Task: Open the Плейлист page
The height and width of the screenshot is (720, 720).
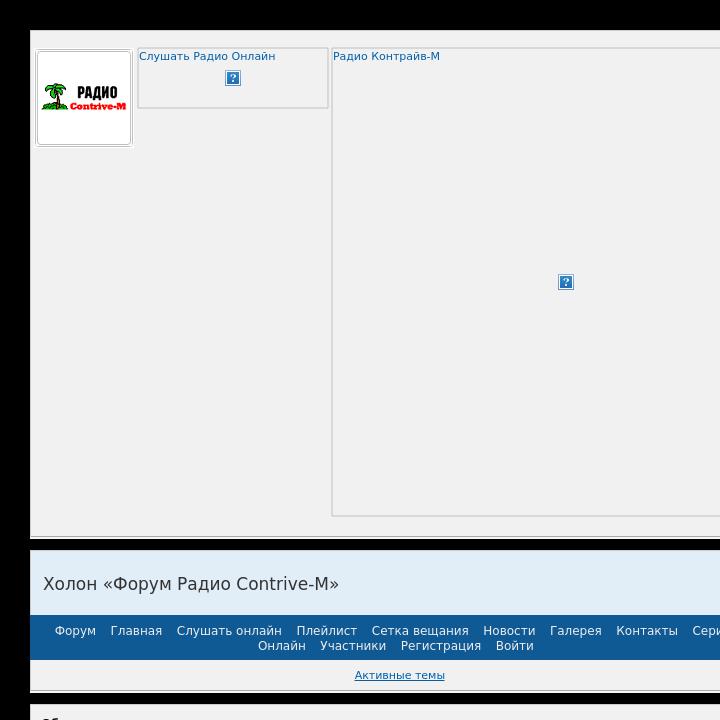Action: (327, 630)
